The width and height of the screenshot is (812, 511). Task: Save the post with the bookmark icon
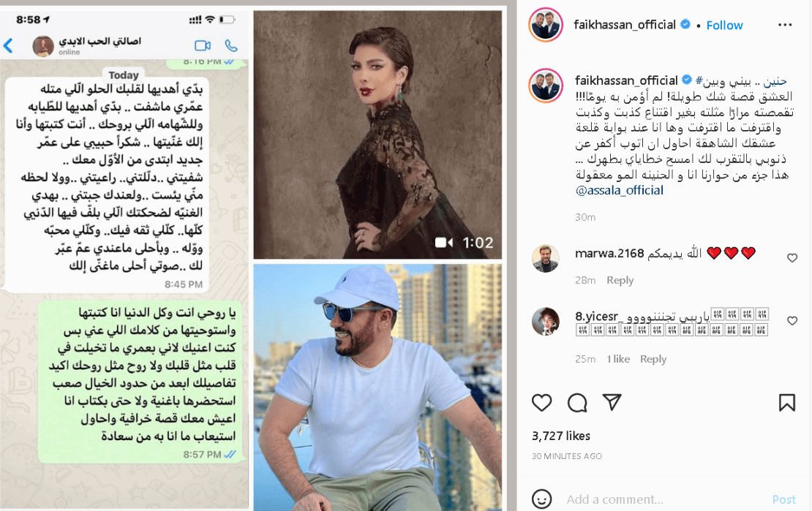pos(786,402)
